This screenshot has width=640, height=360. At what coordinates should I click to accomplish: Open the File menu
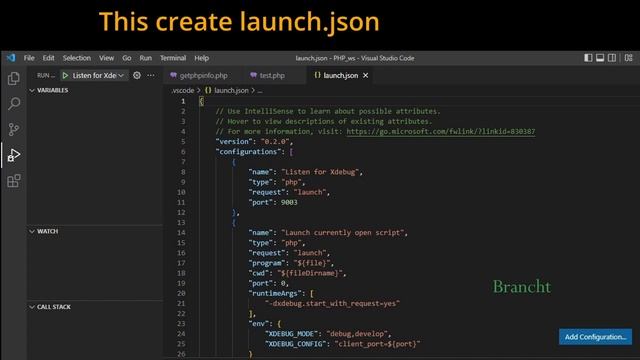click(x=29, y=58)
